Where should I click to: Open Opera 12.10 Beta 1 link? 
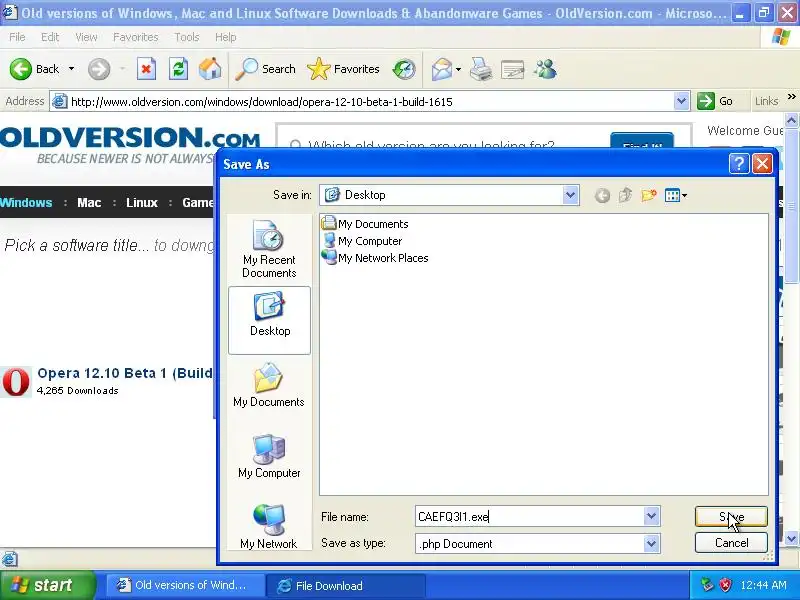tap(126, 373)
